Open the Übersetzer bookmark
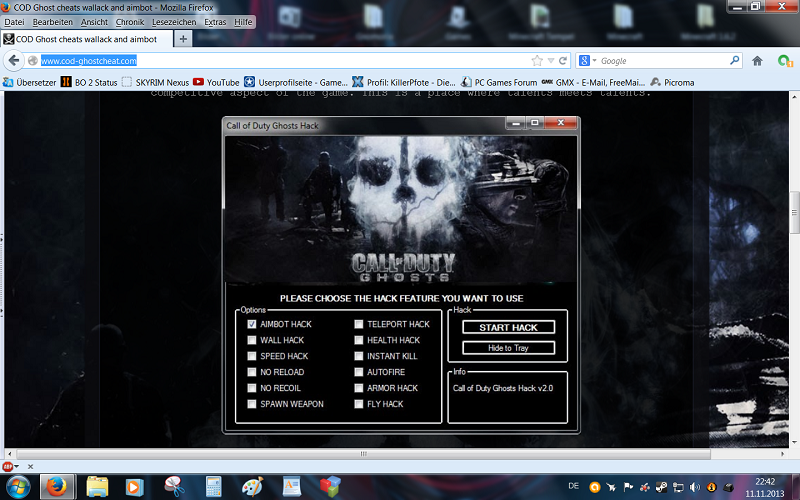The height and width of the screenshot is (500, 800). (30, 82)
